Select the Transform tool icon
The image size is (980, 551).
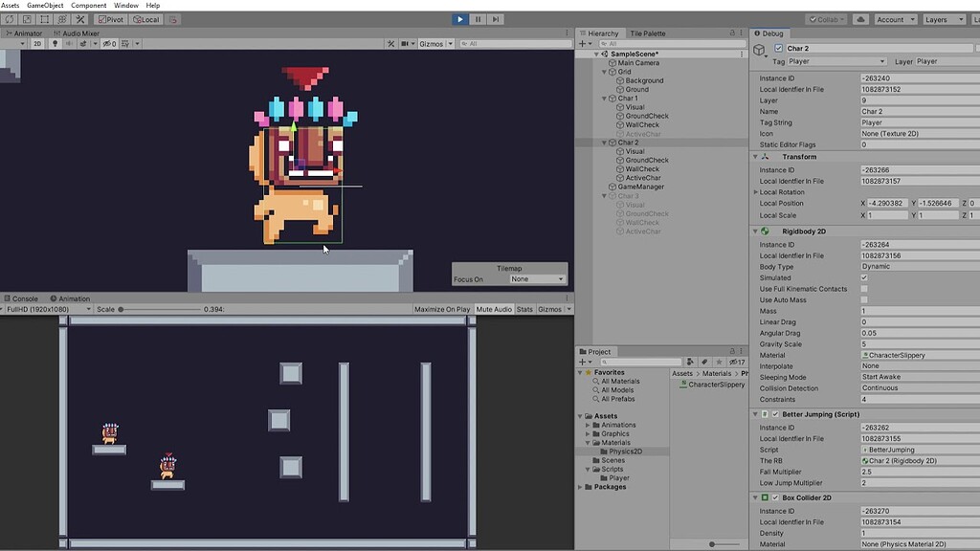[x=62, y=19]
